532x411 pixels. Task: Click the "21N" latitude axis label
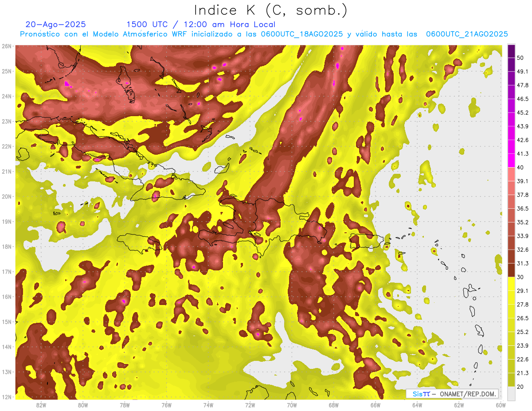(7, 172)
